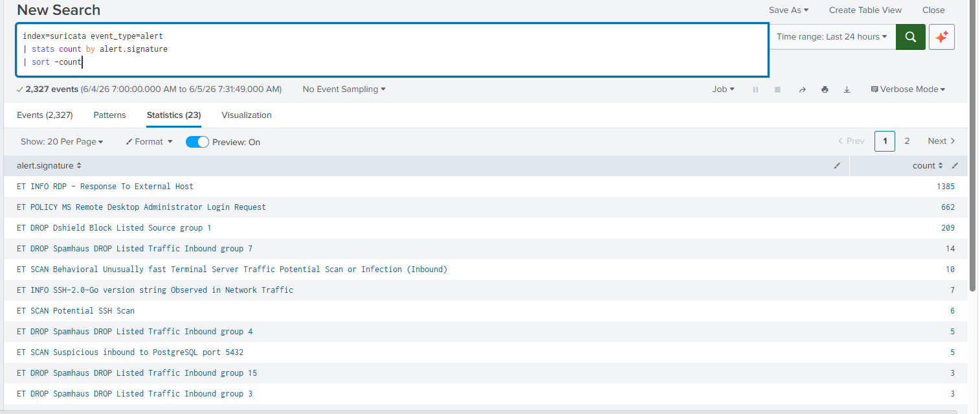The image size is (980, 414).
Task: Click the vertical page scrollbar
Action: click(x=974, y=146)
